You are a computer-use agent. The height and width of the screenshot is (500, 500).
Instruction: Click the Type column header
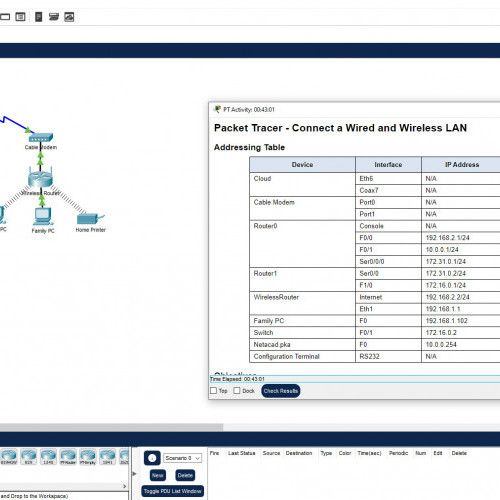pos(326,453)
